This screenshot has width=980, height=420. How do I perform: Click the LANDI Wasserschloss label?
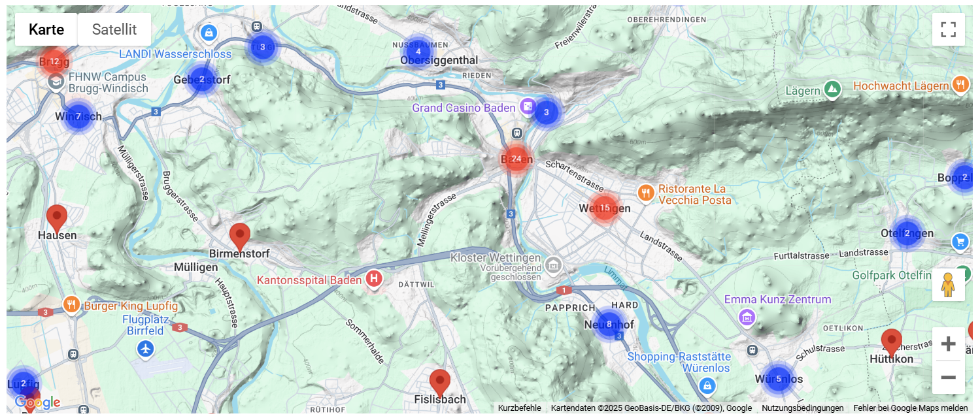pyautogui.click(x=175, y=54)
